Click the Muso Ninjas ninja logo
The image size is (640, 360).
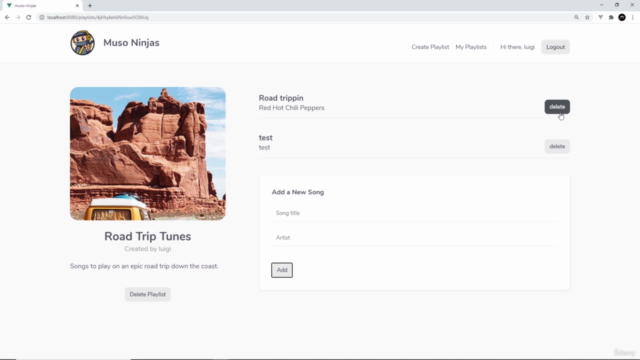(x=82, y=42)
